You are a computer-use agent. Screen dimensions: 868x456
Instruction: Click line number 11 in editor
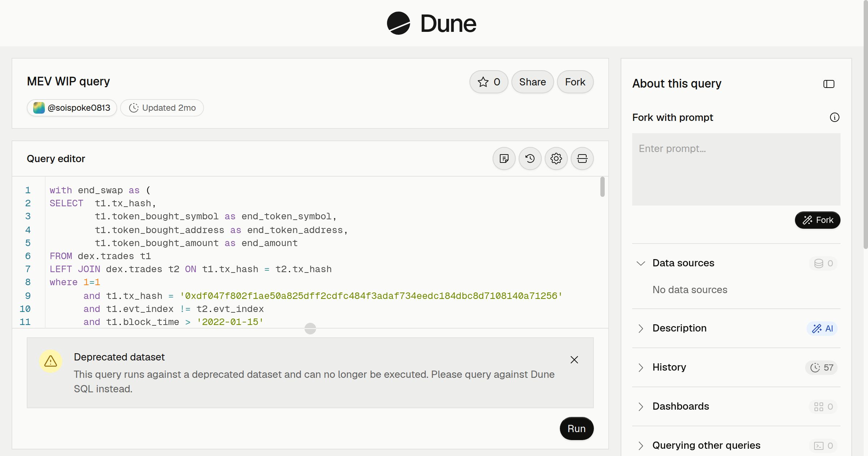coord(25,322)
